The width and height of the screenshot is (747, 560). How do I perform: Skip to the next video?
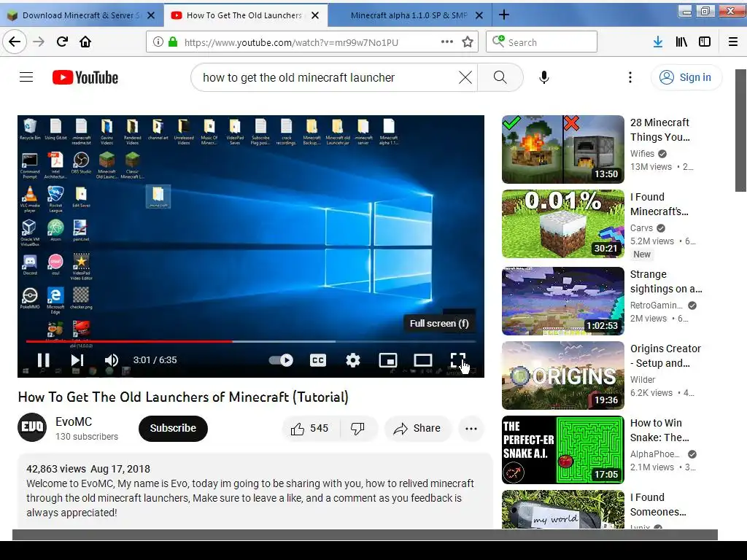[x=77, y=360]
